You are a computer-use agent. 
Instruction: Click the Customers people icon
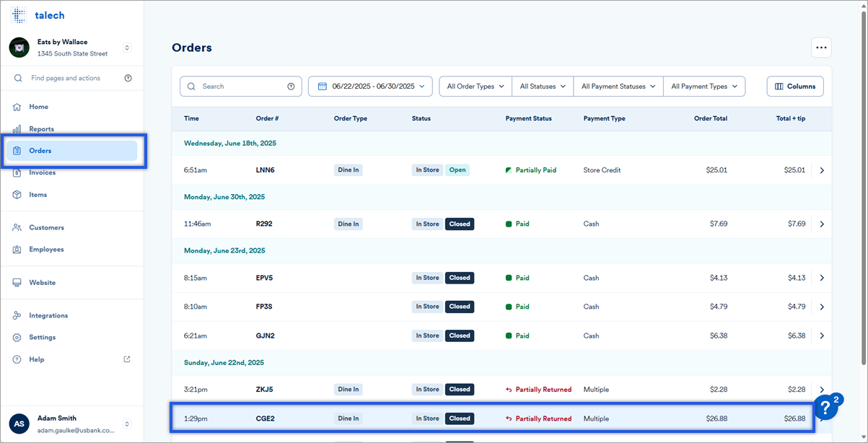pos(17,227)
